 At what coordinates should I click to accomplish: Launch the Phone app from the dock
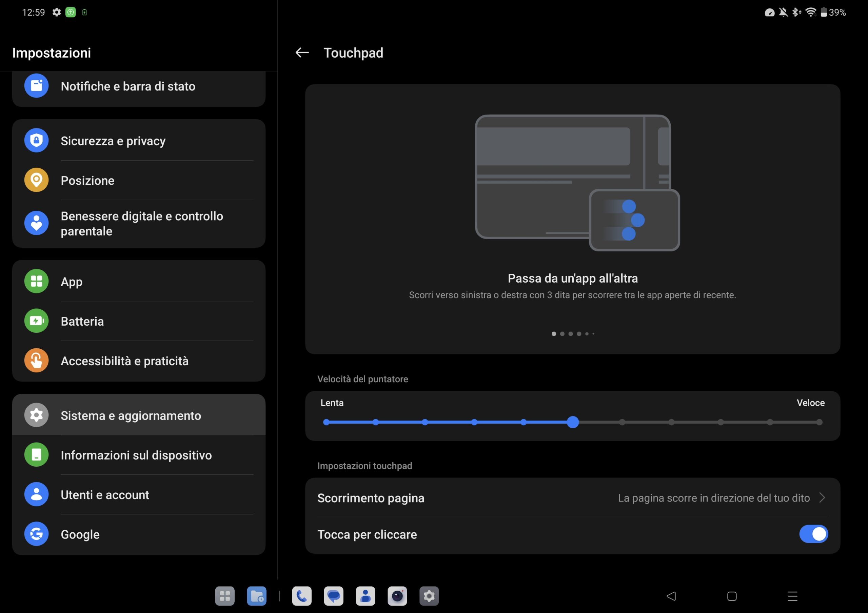302,596
